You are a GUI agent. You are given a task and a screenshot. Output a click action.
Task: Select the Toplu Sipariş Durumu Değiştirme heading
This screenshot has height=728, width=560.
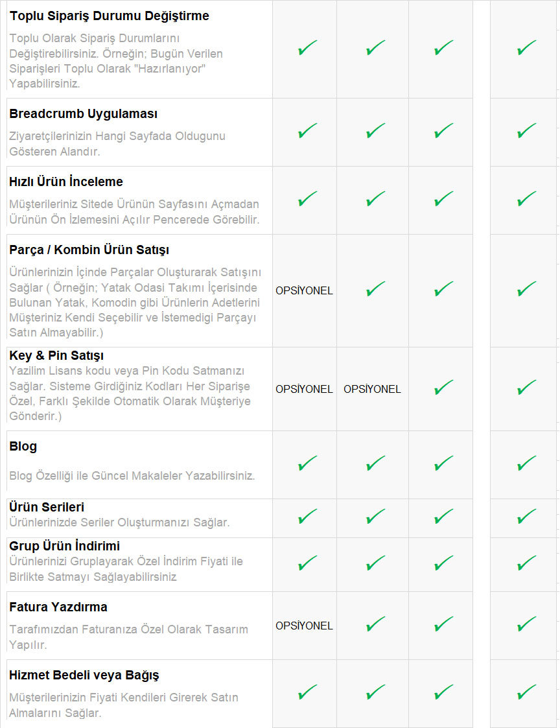(x=109, y=16)
